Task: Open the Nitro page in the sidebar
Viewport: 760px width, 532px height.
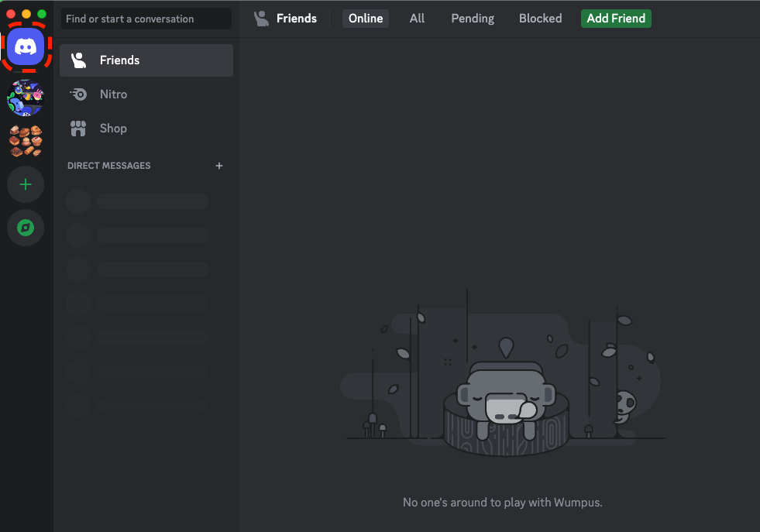Action: point(113,94)
